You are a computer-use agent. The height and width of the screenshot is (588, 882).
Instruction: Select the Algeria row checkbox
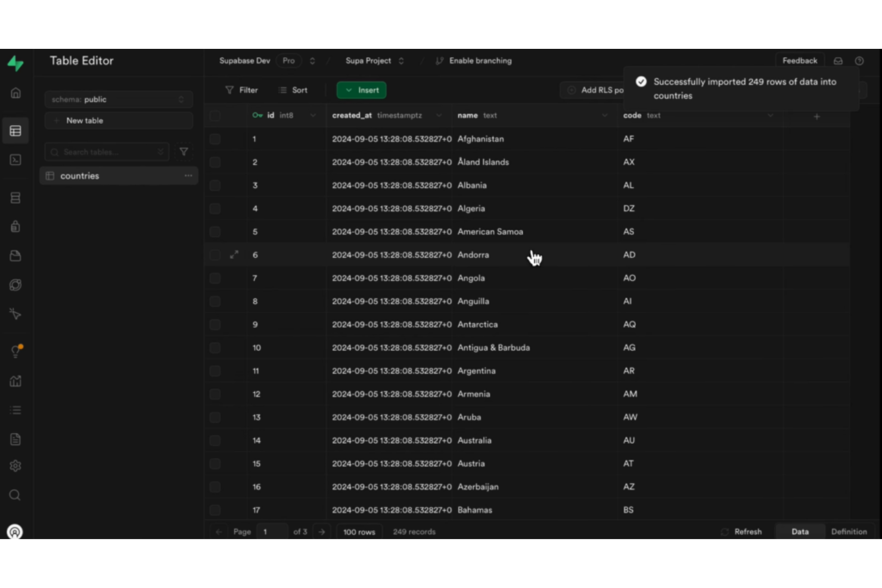[x=215, y=209]
